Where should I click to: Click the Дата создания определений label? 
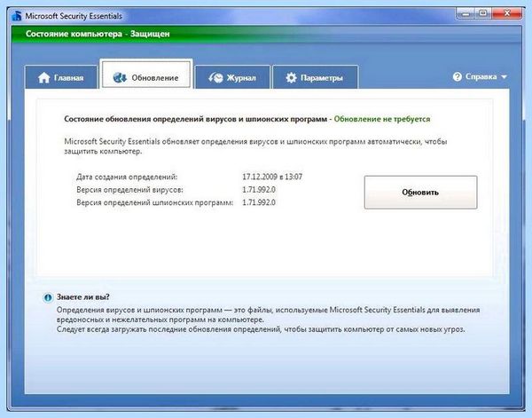coord(127,177)
